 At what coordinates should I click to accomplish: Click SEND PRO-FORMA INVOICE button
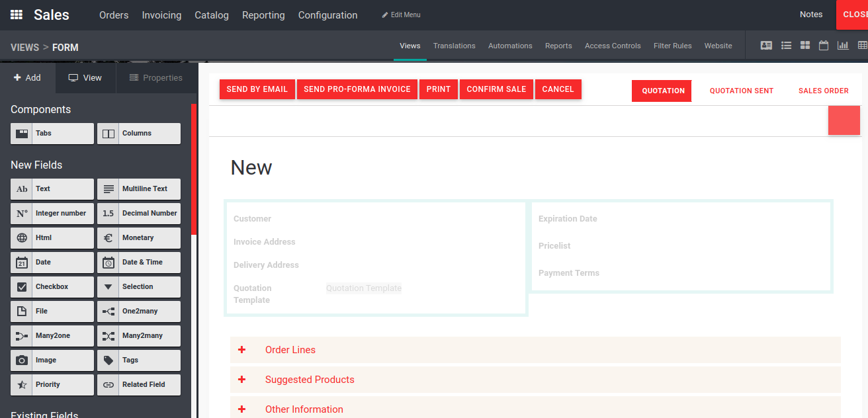[x=357, y=89]
